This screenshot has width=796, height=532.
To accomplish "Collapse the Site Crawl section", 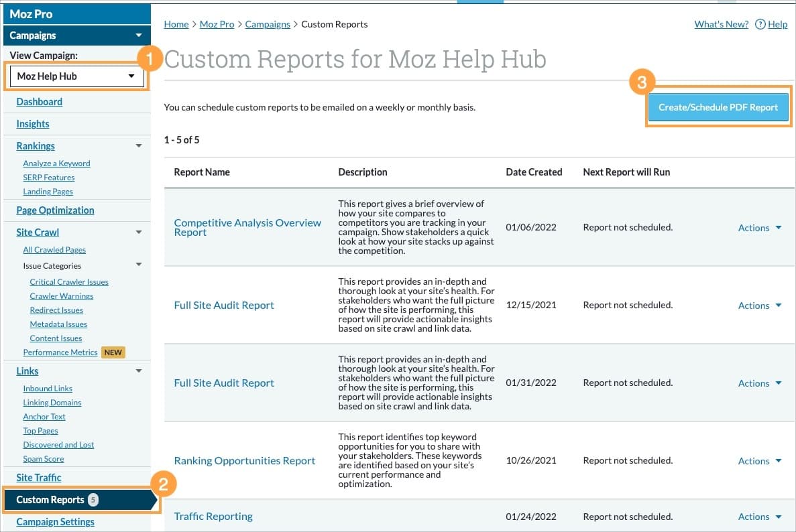I will (x=139, y=232).
